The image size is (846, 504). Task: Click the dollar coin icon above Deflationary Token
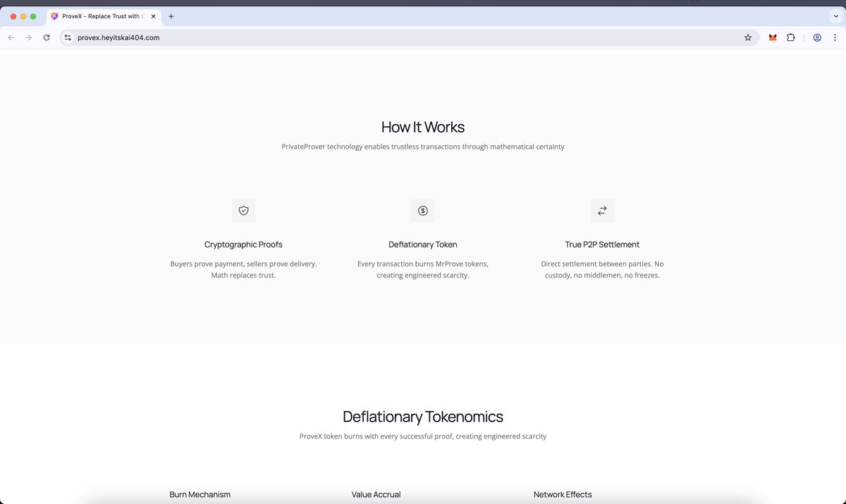click(423, 211)
